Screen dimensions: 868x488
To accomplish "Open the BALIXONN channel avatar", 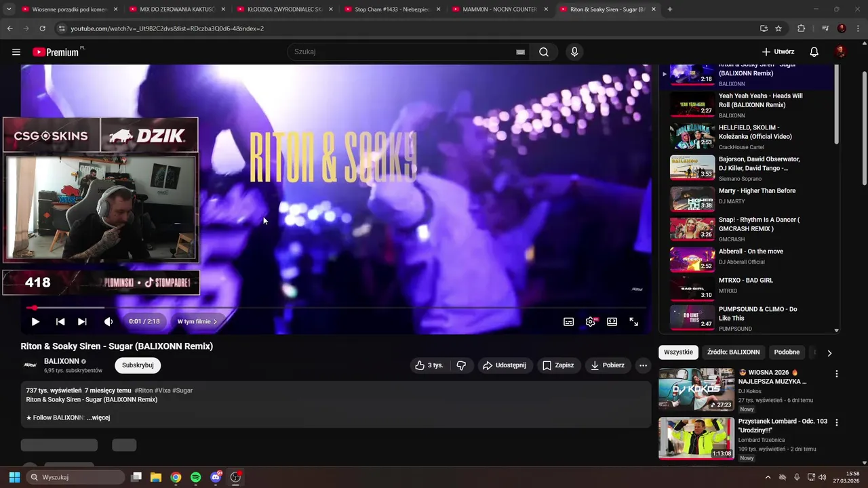I will tap(30, 365).
